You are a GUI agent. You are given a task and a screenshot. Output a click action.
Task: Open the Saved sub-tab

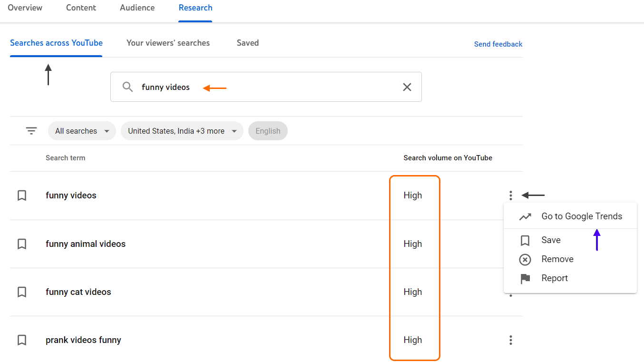coord(248,43)
